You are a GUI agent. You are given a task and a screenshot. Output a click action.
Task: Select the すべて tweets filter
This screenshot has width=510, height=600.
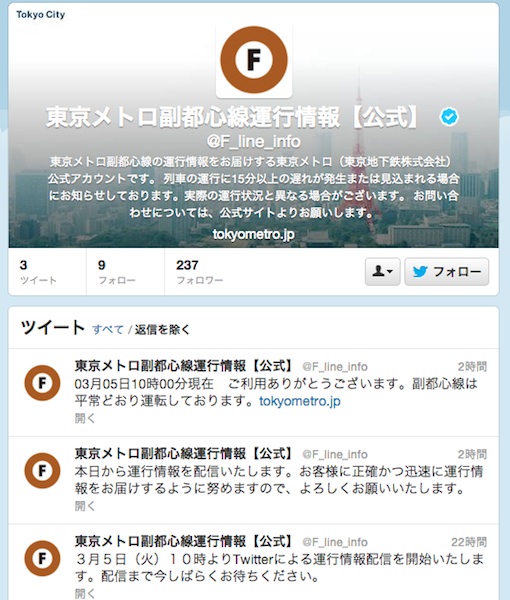click(x=108, y=329)
